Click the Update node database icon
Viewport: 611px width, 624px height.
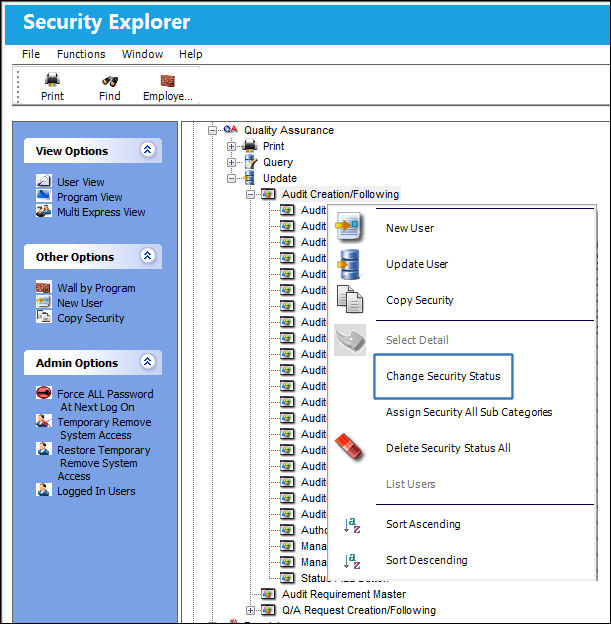pos(249,178)
